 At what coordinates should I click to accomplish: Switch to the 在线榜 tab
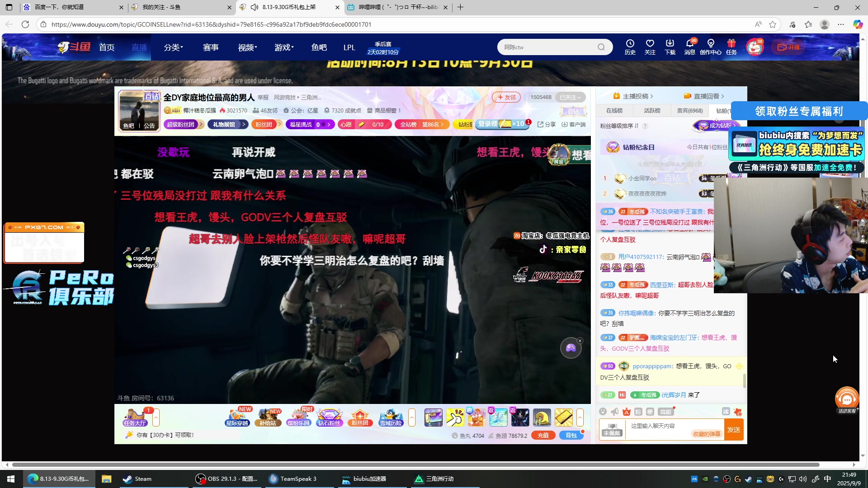click(614, 110)
